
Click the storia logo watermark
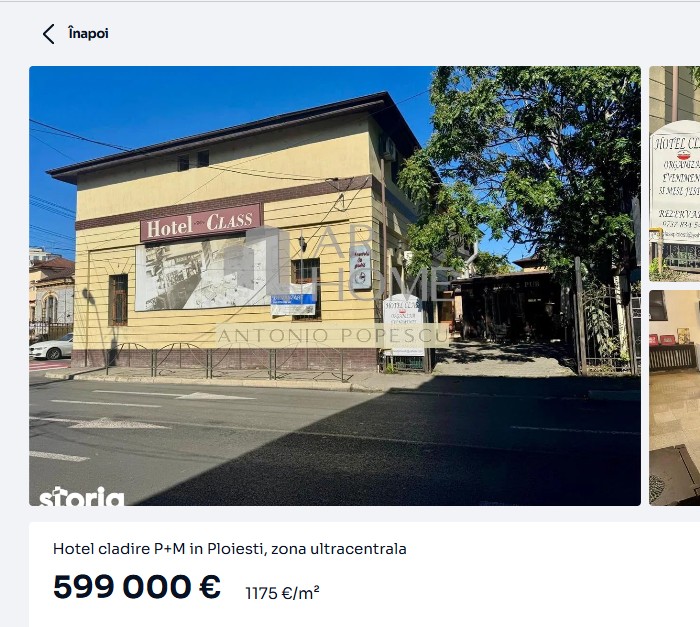coord(82,497)
